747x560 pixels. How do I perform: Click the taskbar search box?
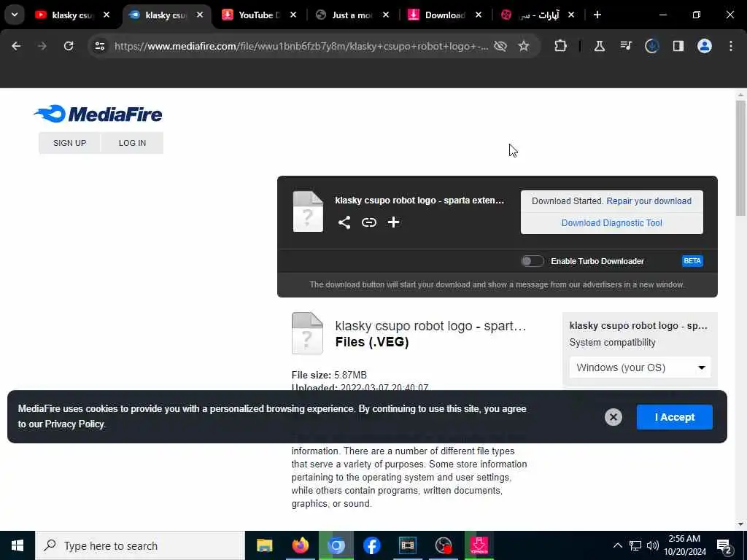click(x=140, y=545)
